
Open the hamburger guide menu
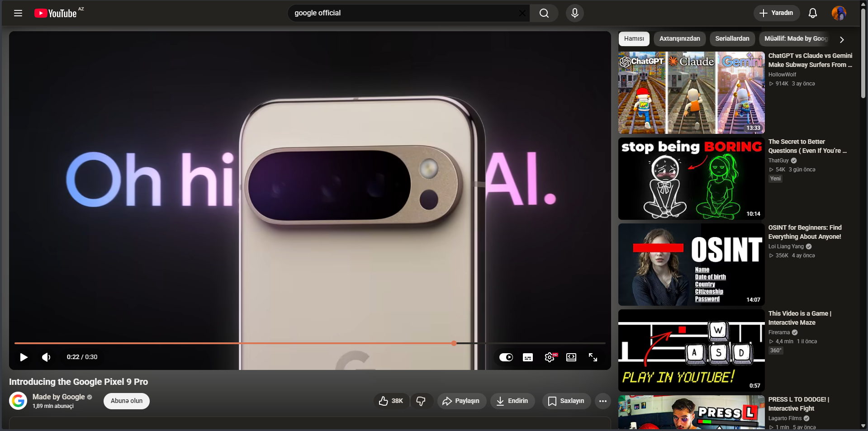[x=18, y=13]
